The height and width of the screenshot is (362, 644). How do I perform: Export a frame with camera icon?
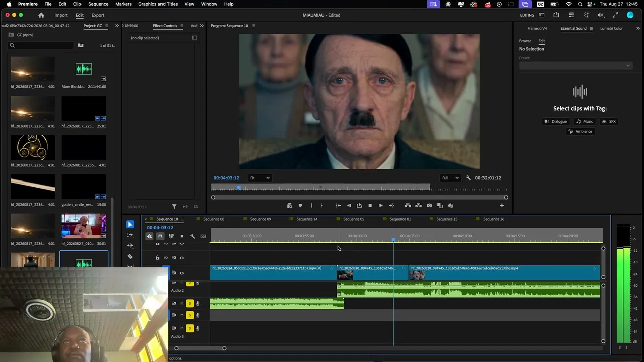pos(429,205)
